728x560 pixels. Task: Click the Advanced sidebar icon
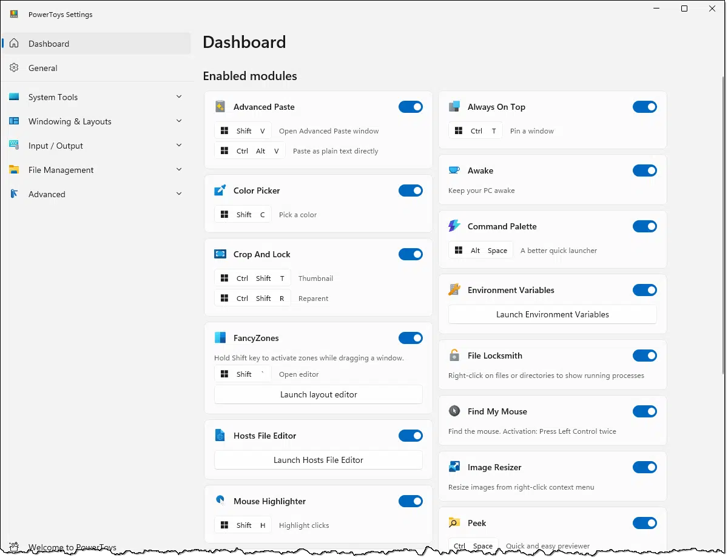point(15,194)
